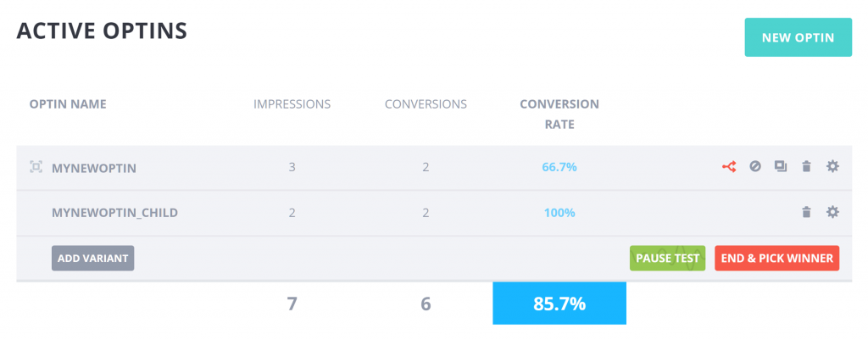This screenshot has height=340, width=868.
Task: Sort by the Conversion Rate column header
Action: pyautogui.click(x=559, y=114)
